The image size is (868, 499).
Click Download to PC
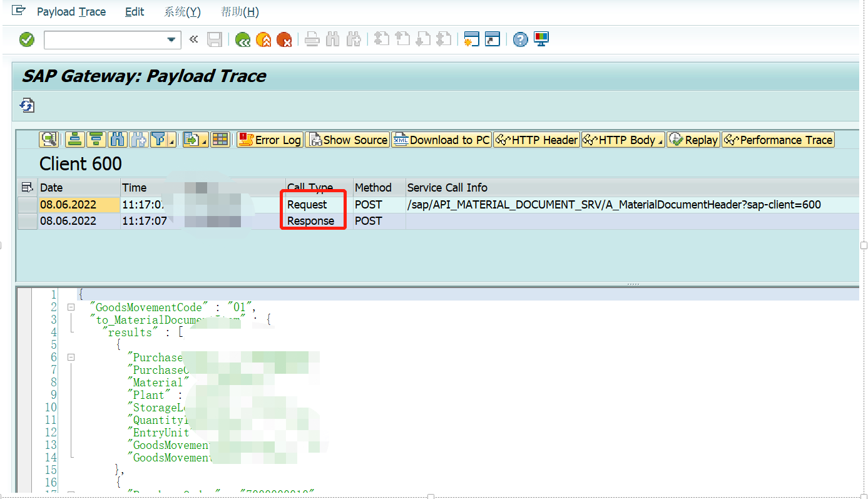coord(441,140)
